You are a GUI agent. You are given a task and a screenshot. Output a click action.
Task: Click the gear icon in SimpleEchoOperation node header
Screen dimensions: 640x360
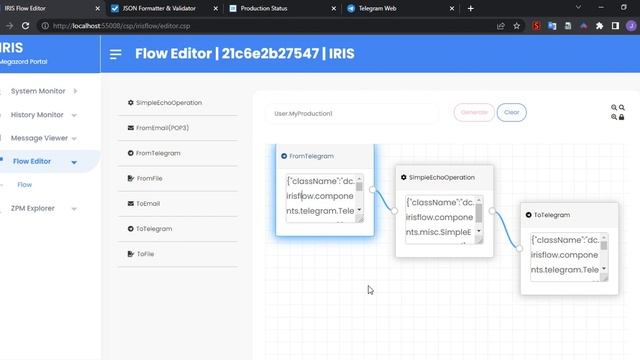[x=404, y=177]
